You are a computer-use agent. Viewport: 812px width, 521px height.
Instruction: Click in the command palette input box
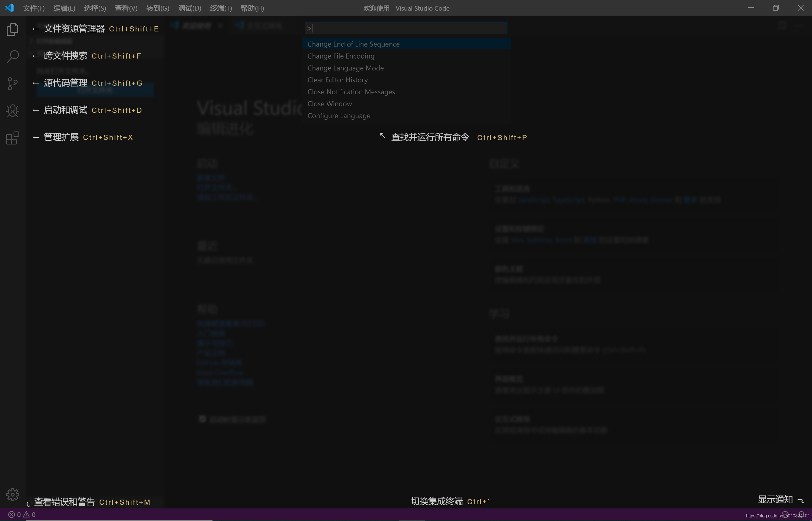pyautogui.click(x=406, y=28)
